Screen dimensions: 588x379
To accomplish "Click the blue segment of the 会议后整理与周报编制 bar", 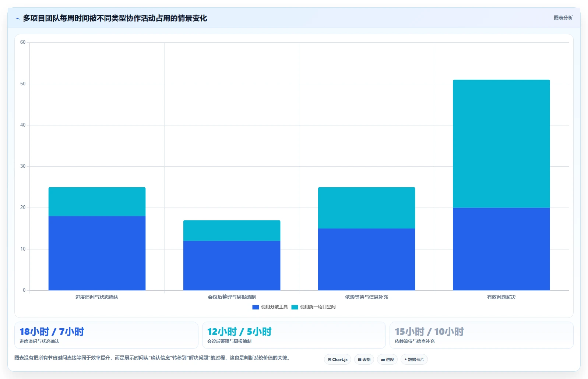I will pyautogui.click(x=232, y=265).
